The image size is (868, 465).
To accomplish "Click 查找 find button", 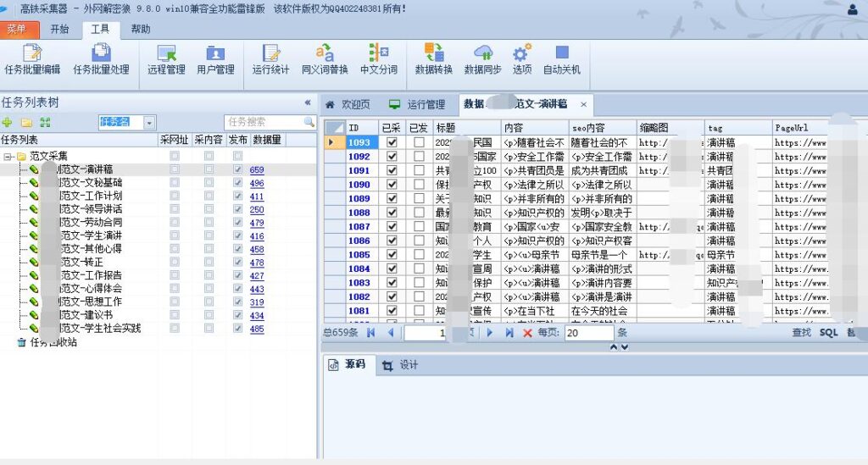I will (x=802, y=332).
